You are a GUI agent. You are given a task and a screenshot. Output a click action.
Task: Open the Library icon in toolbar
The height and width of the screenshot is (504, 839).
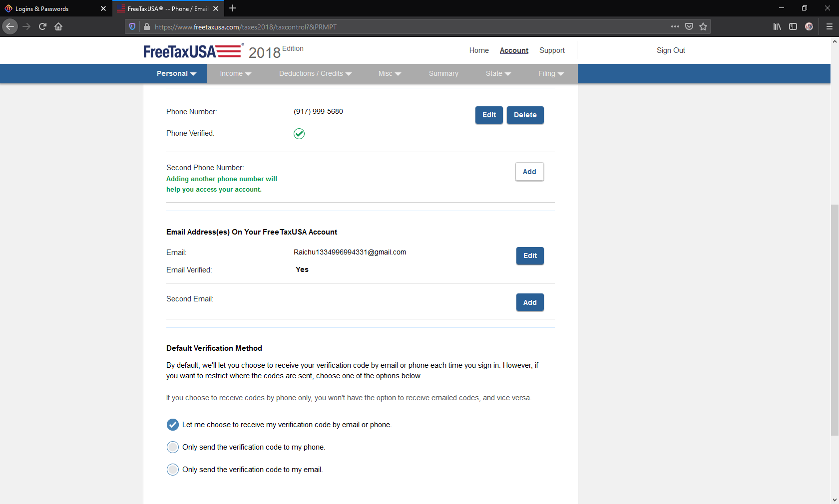(x=777, y=26)
